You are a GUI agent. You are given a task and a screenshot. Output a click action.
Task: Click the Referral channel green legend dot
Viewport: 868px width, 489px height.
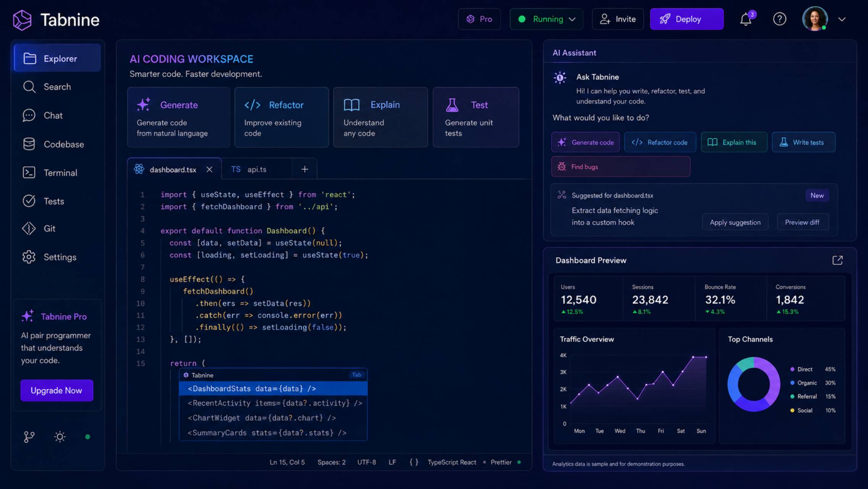point(792,397)
